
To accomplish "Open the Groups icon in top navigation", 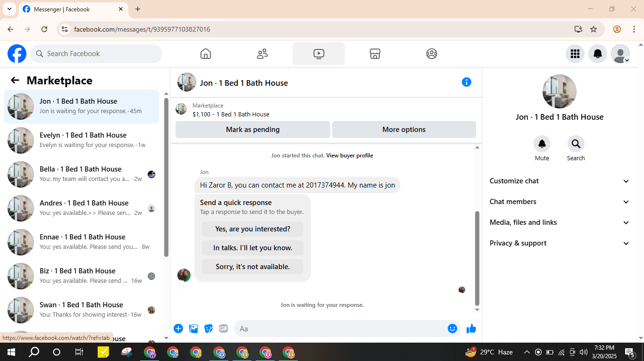I will pyautogui.click(x=432, y=54).
